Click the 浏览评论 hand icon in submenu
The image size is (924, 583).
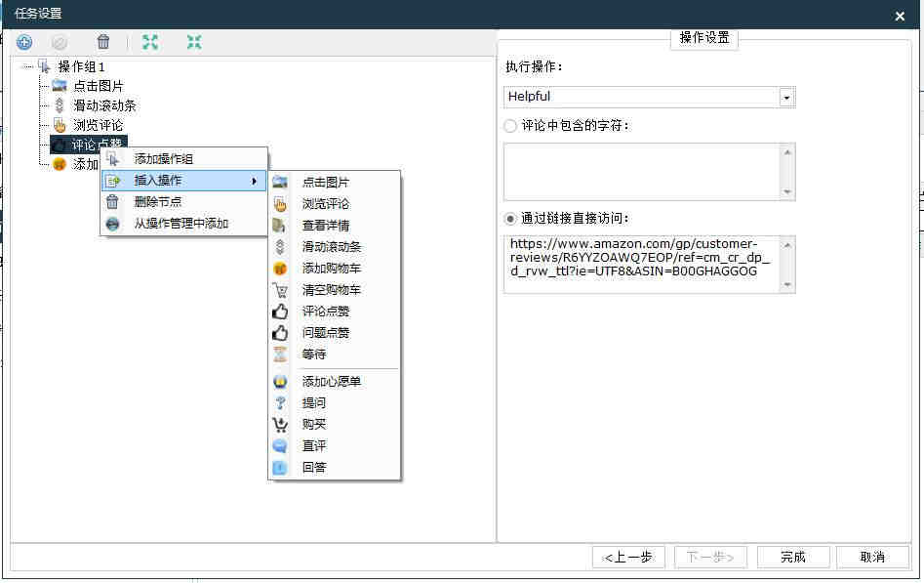coord(280,203)
